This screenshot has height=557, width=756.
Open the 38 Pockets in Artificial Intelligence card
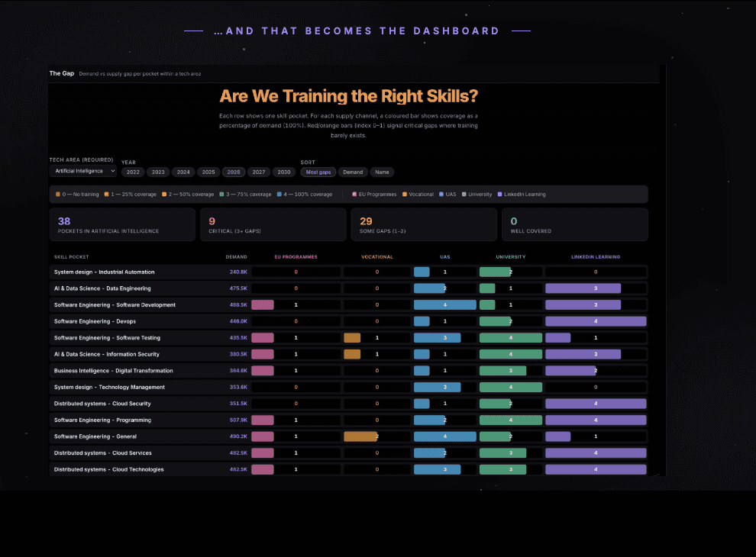coord(122,224)
